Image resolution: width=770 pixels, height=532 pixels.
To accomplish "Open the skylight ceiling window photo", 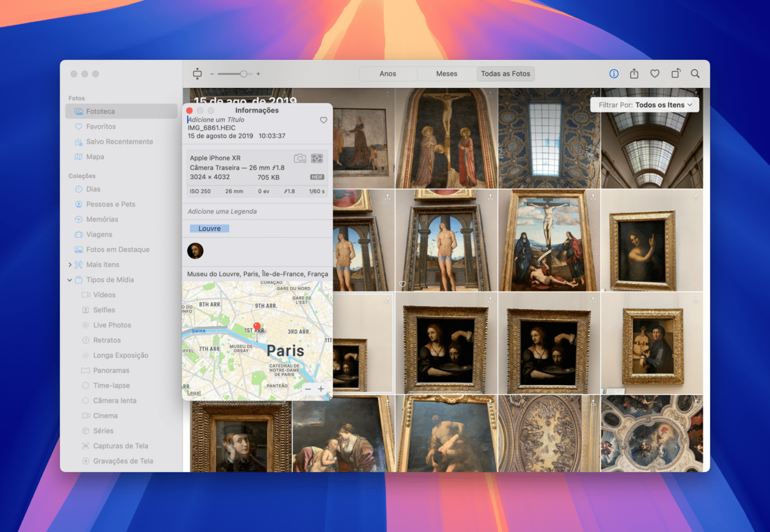I will click(x=549, y=138).
